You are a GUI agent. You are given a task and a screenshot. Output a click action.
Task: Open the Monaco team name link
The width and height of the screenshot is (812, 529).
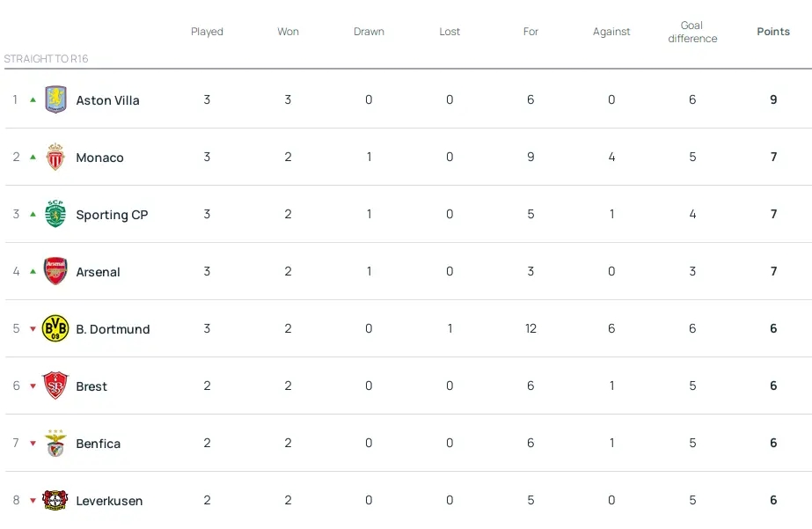pyautogui.click(x=100, y=158)
